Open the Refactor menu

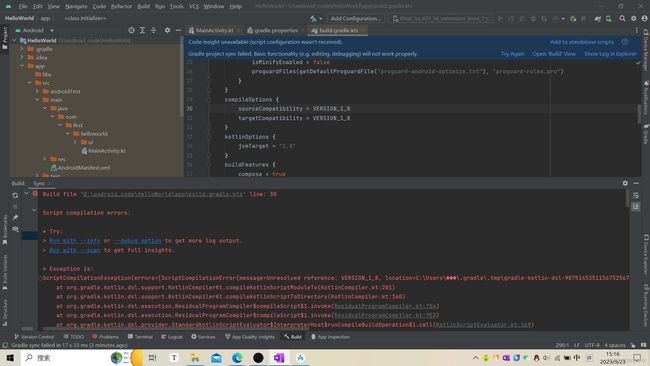121,6
